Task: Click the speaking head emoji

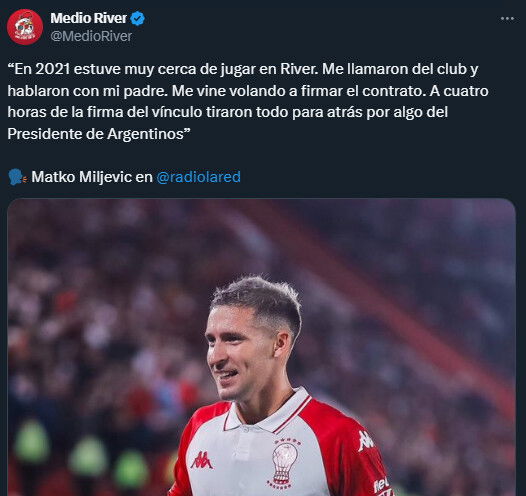Action: (x=17, y=177)
